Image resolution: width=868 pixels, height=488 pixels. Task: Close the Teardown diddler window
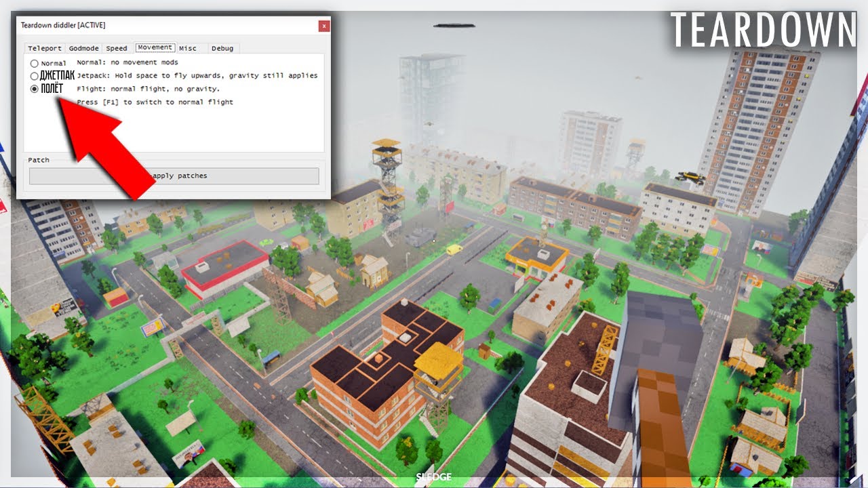pos(324,26)
